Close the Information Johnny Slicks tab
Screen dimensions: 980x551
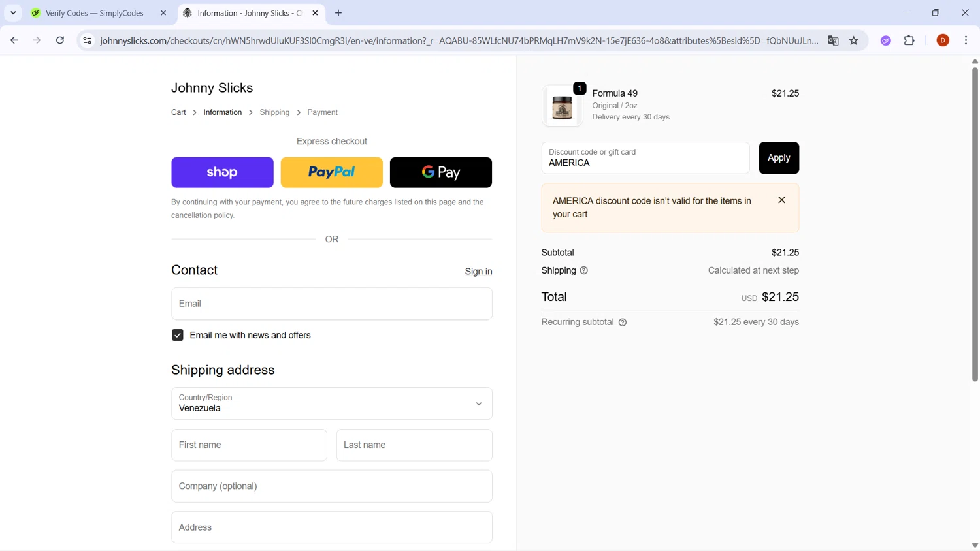point(315,13)
